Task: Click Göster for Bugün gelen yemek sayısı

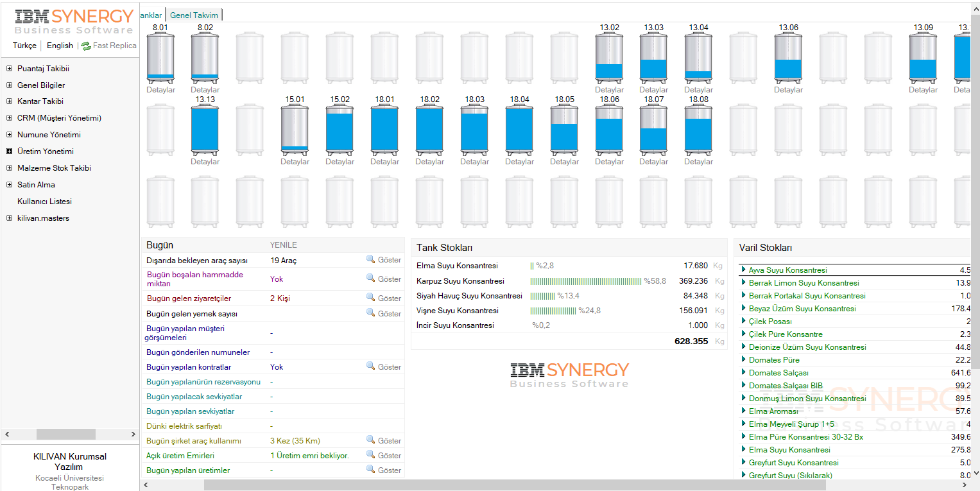Action: tap(390, 314)
